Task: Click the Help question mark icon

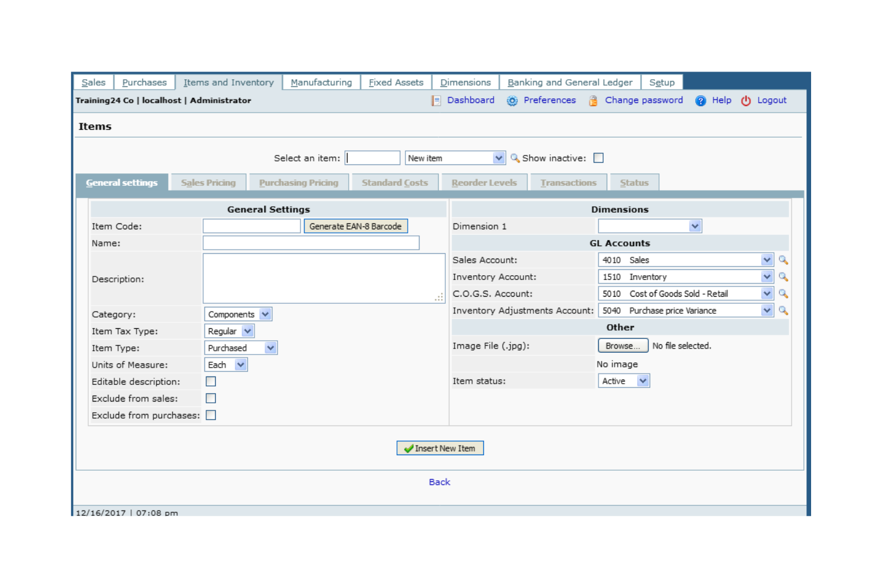Action: tap(700, 101)
